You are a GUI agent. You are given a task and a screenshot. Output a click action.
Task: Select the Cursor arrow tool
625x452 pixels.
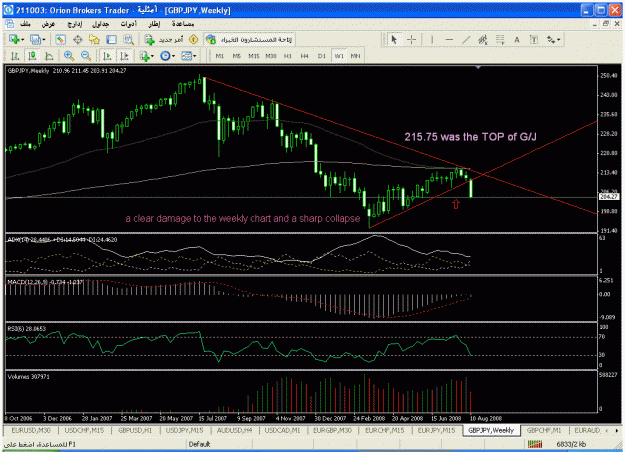click(394, 39)
